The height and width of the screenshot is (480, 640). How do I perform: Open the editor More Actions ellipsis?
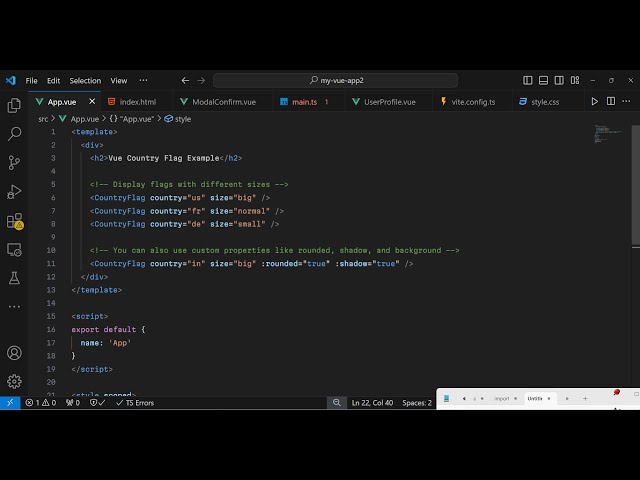(626, 101)
